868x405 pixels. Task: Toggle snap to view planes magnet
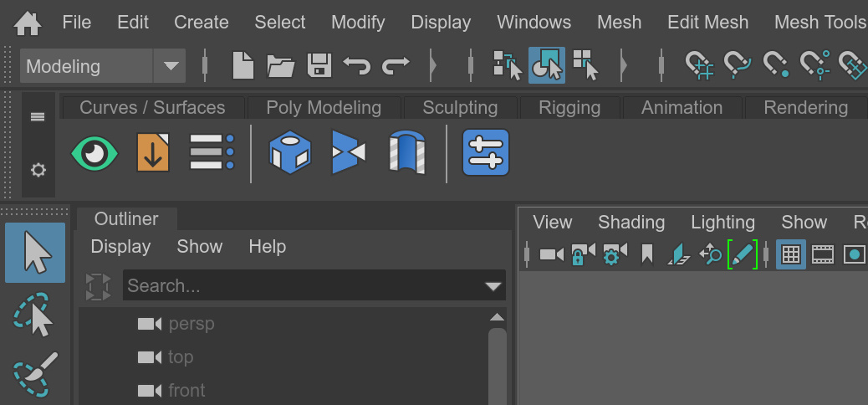click(852, 65)
